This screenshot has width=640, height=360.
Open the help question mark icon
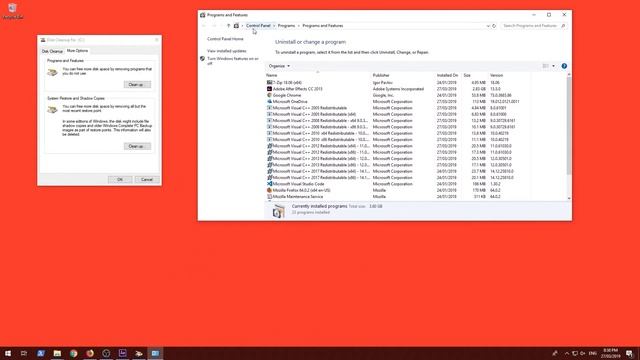pyautogui.click(x=564, y=66)
